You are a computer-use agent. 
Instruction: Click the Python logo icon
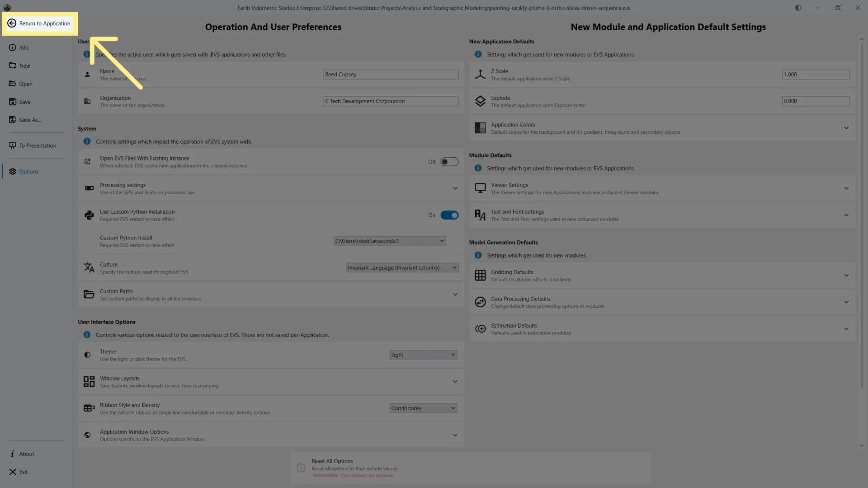(89, 215)
